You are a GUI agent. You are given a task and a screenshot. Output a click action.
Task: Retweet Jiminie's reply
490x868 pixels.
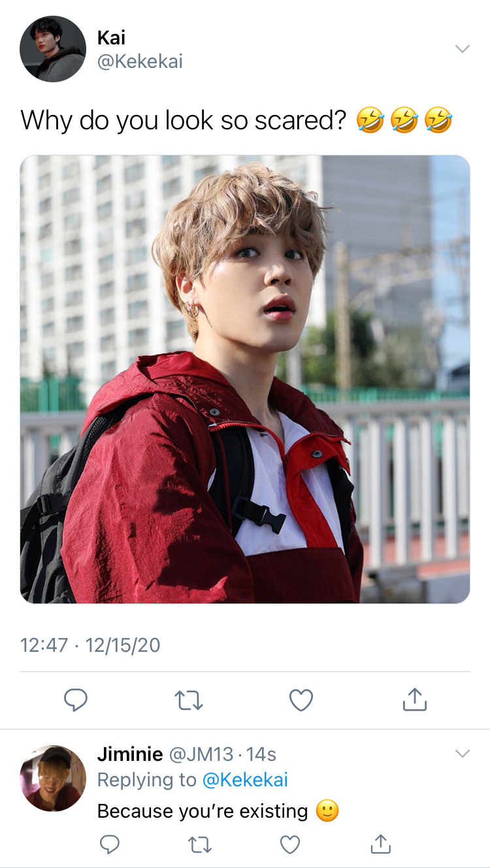(x=200, y=844)
